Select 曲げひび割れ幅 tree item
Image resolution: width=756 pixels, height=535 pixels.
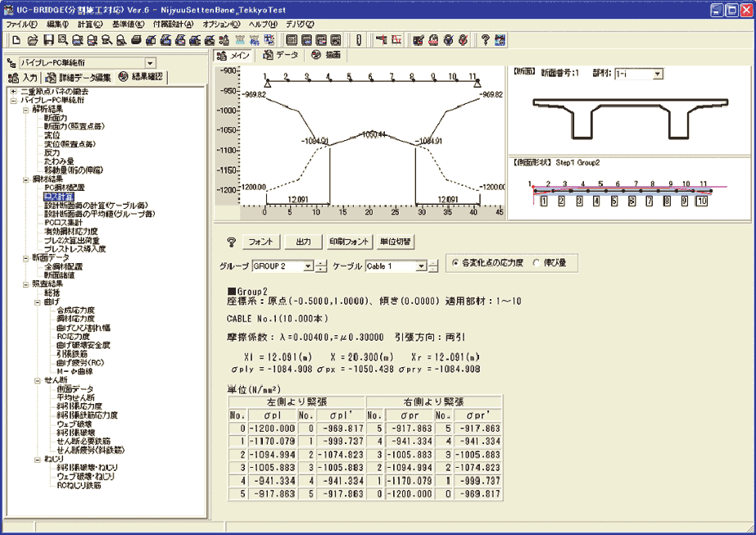(84, 328)
